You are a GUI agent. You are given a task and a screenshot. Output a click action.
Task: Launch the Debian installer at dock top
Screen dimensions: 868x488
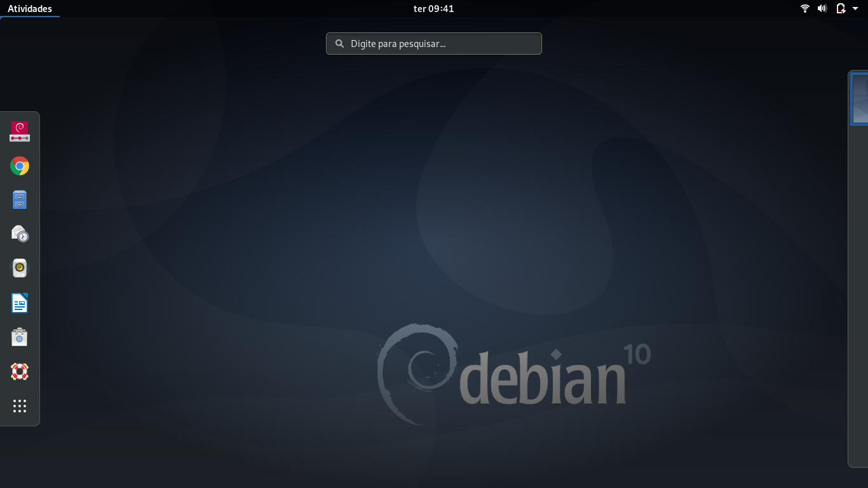click(19, 132)
